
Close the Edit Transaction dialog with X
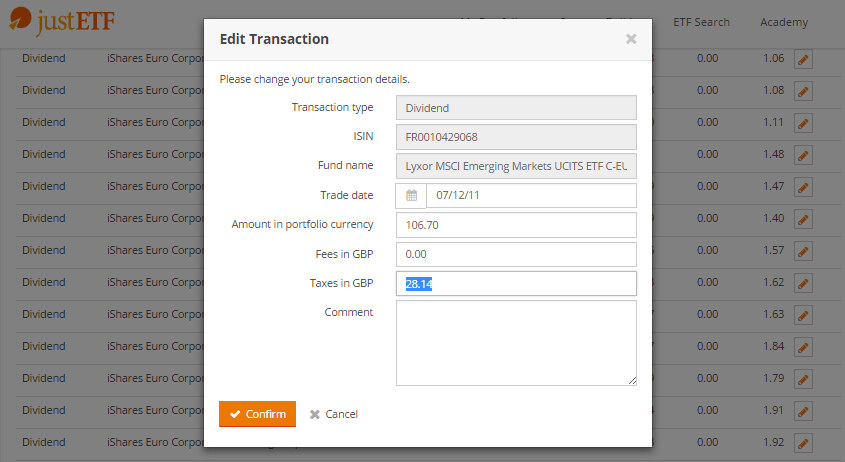(x=631, y=39)
